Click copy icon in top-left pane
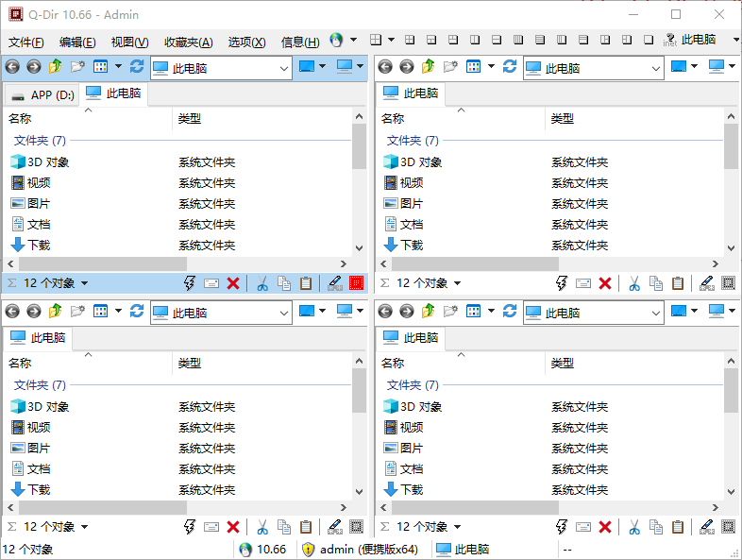 tap(284, 283)
